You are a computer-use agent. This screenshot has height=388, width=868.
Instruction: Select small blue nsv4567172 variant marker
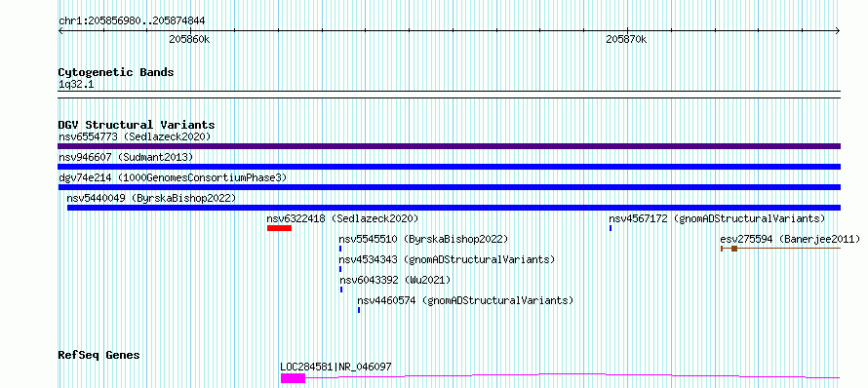(x=611, y=228)
